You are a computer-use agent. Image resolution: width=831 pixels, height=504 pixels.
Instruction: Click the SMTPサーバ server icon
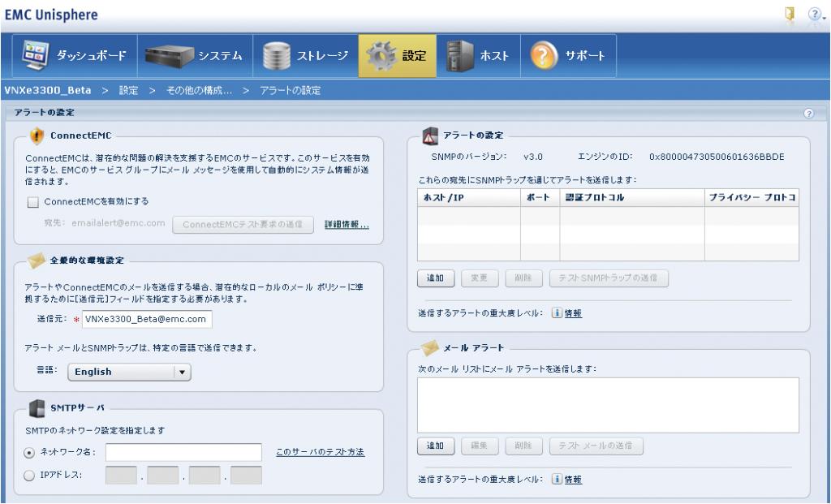pyautogui.click(x=37, y=408)
